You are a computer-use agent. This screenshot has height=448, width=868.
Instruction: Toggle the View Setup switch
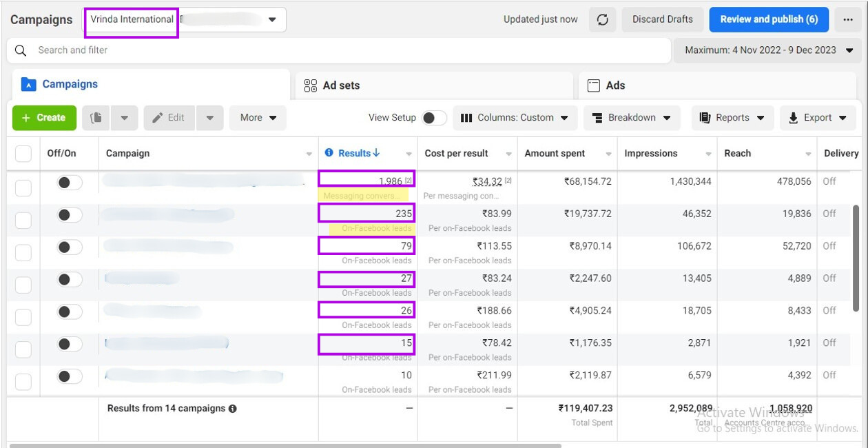click(434, 118)
